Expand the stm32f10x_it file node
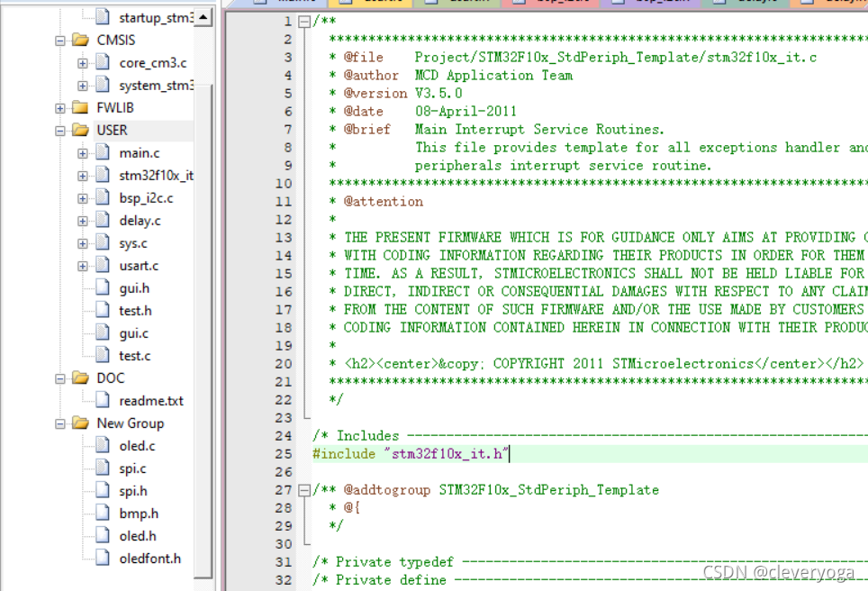This screenshot has width=868, height=591. pos(83,177)
